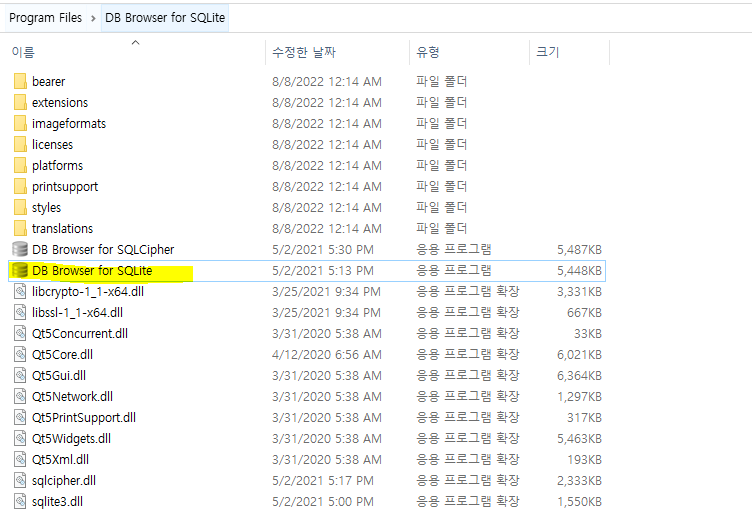Select the file name sqlcipher.dll
The width and height of the screenshot is (752, 531).
64,481
